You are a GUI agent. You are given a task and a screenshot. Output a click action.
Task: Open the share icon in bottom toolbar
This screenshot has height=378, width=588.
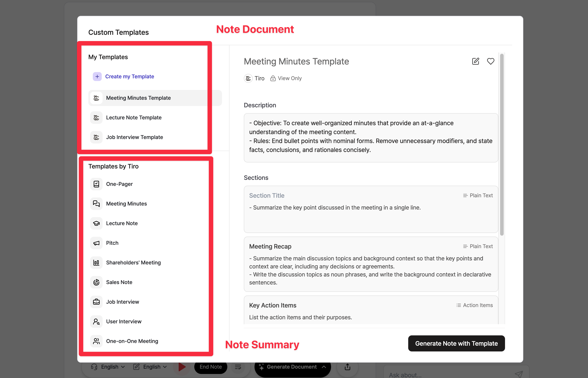[347, 367]
